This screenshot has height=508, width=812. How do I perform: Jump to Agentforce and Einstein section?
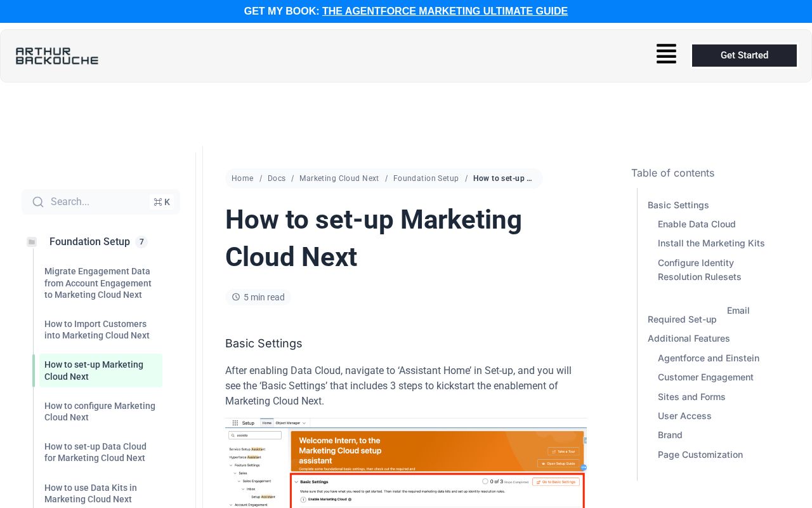[x=709, y=358]
